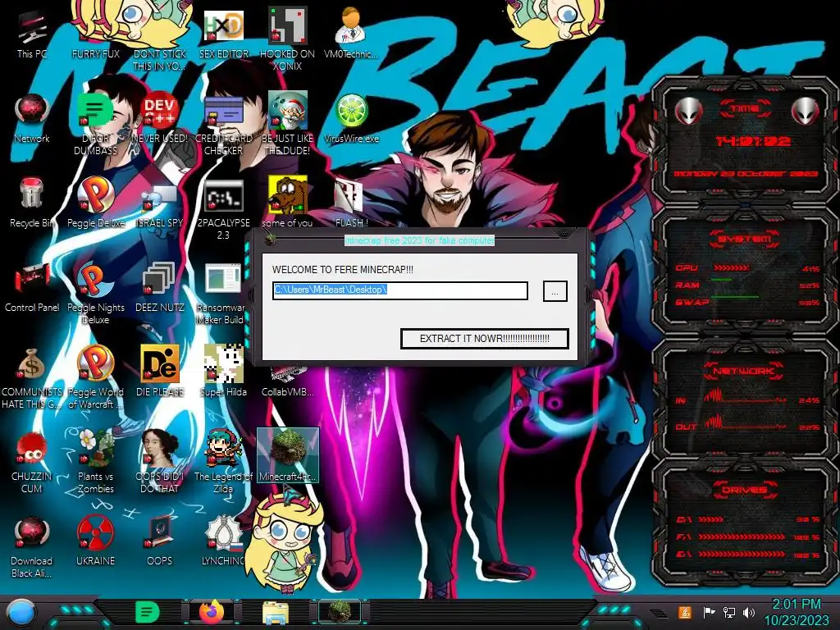Open the green chat app on taskbar
This screenshot has height=630, width=840.
coord(147,612)
